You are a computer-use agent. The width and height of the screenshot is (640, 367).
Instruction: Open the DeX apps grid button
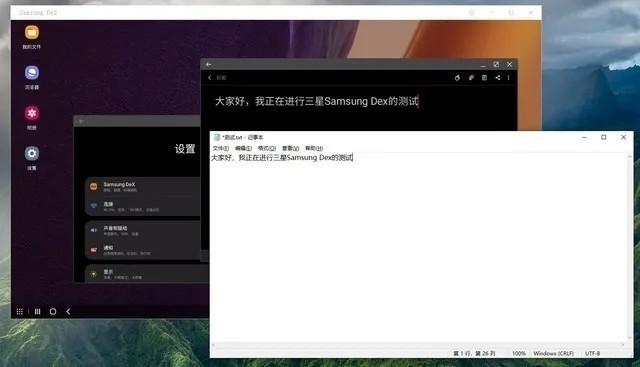20,311
